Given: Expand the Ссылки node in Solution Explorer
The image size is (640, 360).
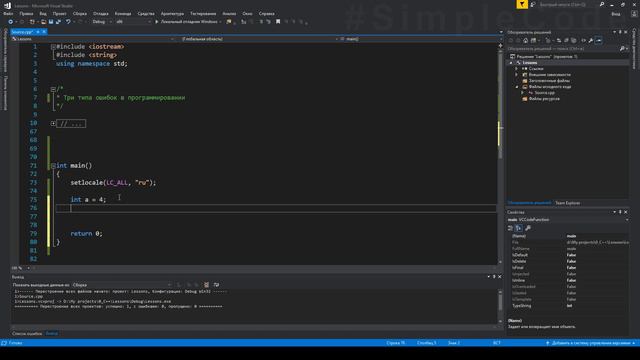Looking at the screenshot, I should pyautogui.click(x=517, y=69).
